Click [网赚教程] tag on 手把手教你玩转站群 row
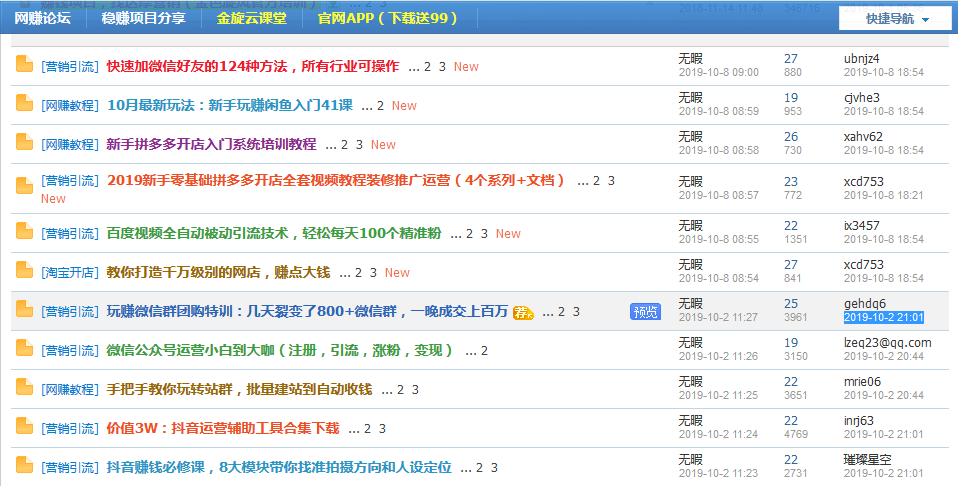 coord(70,390)
